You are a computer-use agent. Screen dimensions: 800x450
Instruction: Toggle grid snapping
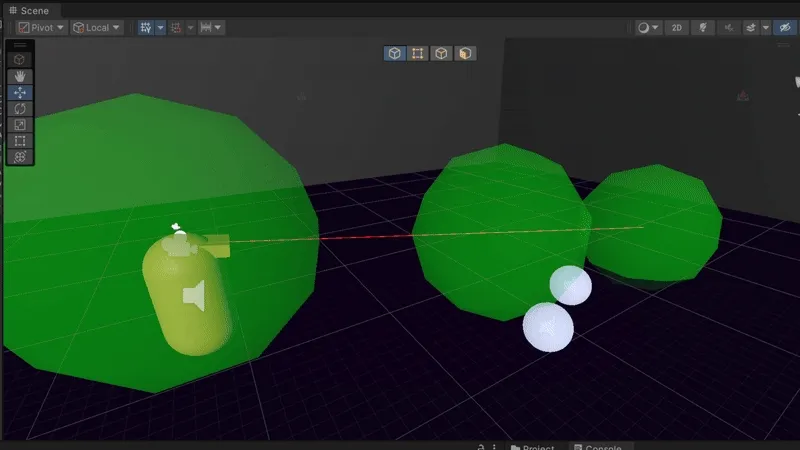click(176, 28)
